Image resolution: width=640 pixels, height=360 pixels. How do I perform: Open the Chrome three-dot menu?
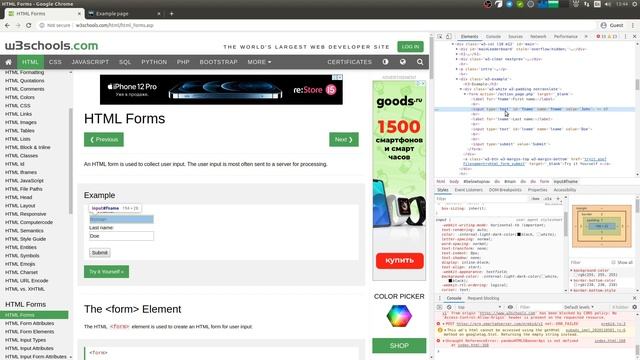[x=633, y=25]
